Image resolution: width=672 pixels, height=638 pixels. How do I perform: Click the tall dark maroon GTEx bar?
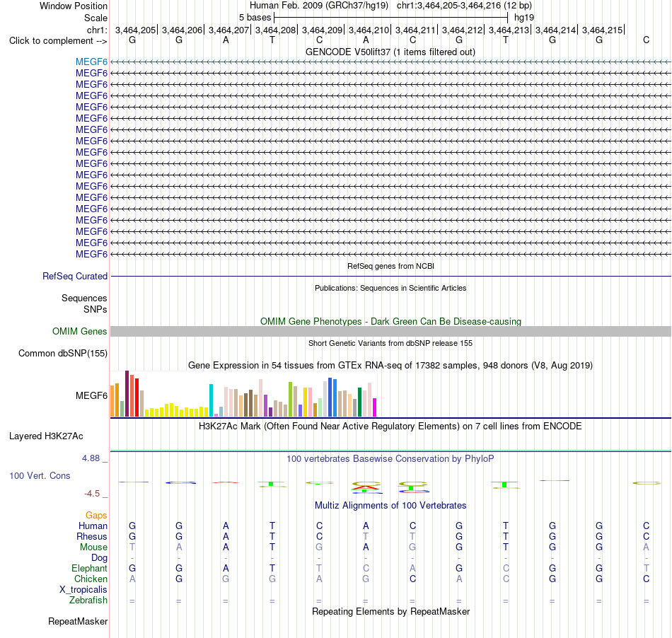(x=127, y=394)
